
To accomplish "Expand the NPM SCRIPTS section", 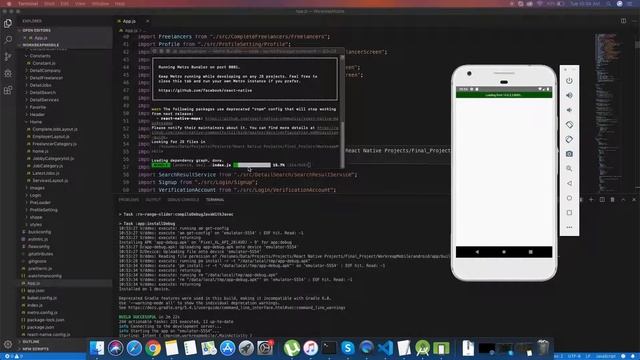I will (x=35, y=349).
